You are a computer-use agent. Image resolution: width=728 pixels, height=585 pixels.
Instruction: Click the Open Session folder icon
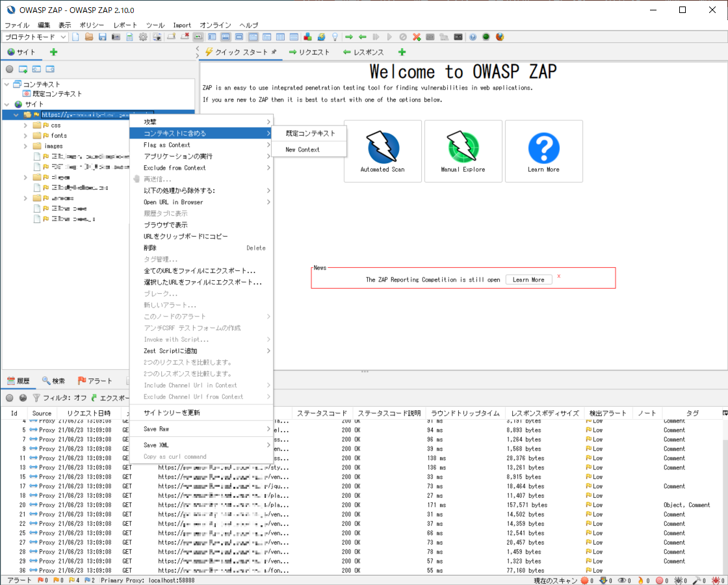[x=88, y=36]
